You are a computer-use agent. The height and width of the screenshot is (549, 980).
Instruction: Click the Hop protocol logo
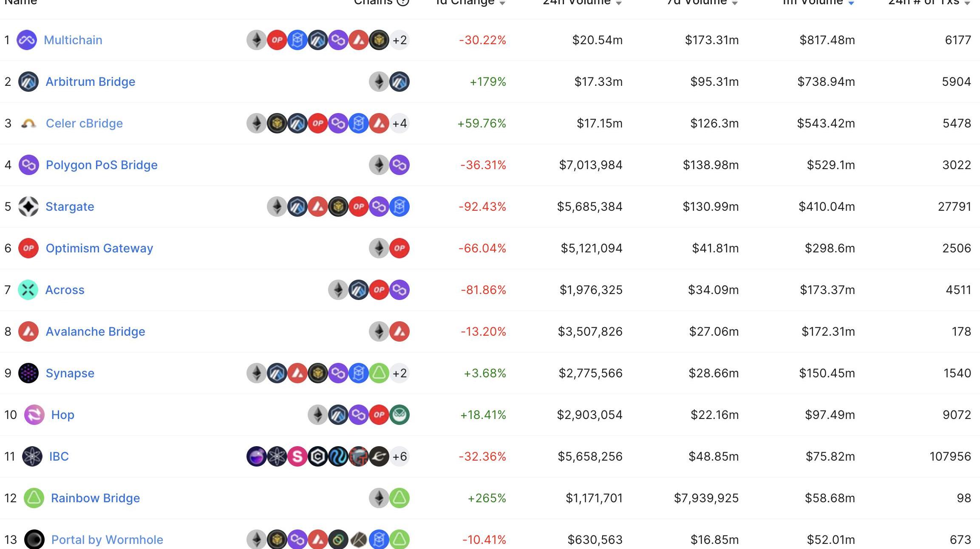click(34, 415)
